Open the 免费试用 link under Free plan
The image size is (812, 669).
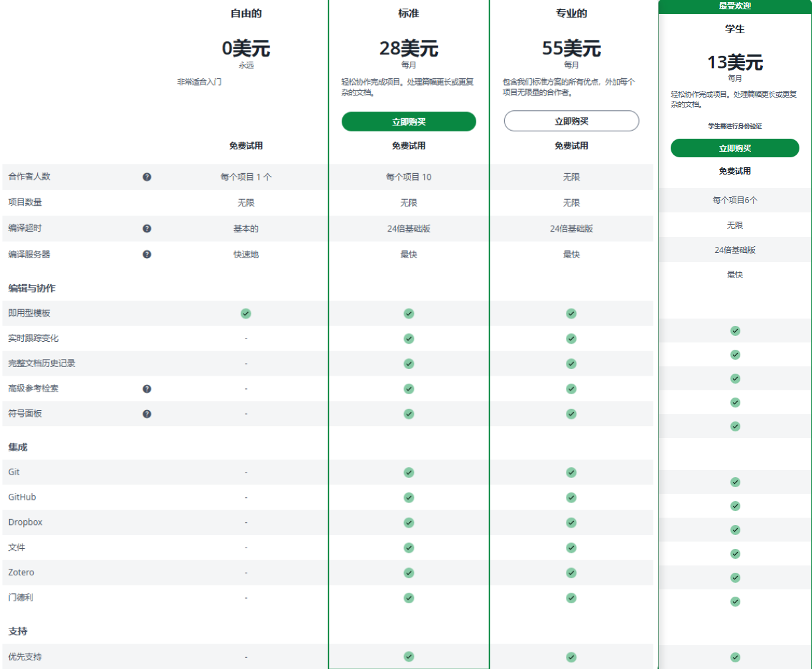[x=245, y=146]
